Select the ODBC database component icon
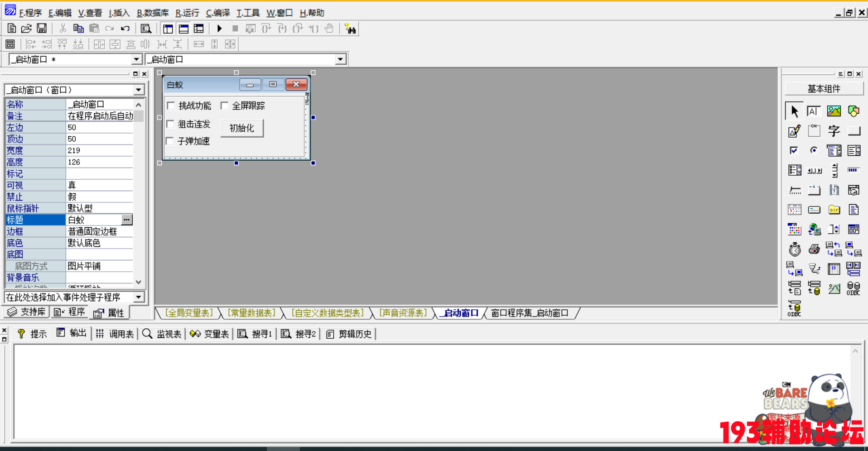This screenshot has height=451, width=868. click(x=854, y=288)
